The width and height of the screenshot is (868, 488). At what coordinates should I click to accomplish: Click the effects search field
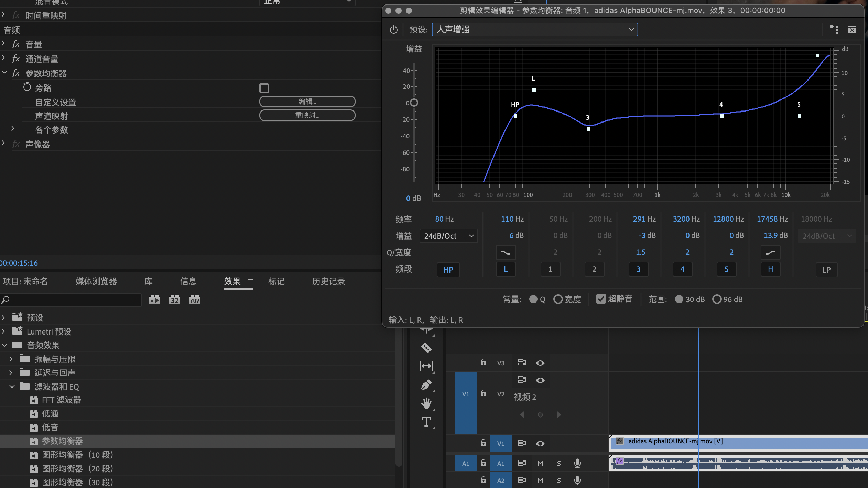(71, 300)
